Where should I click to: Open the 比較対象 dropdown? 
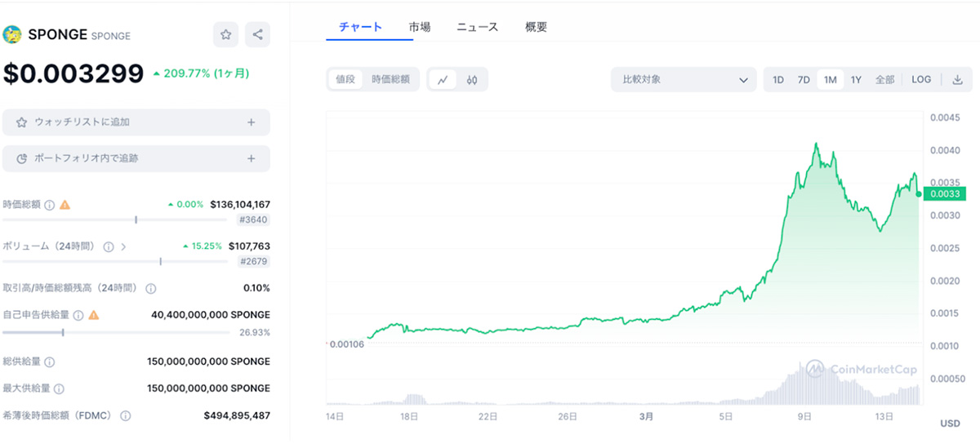click(683, 80)
